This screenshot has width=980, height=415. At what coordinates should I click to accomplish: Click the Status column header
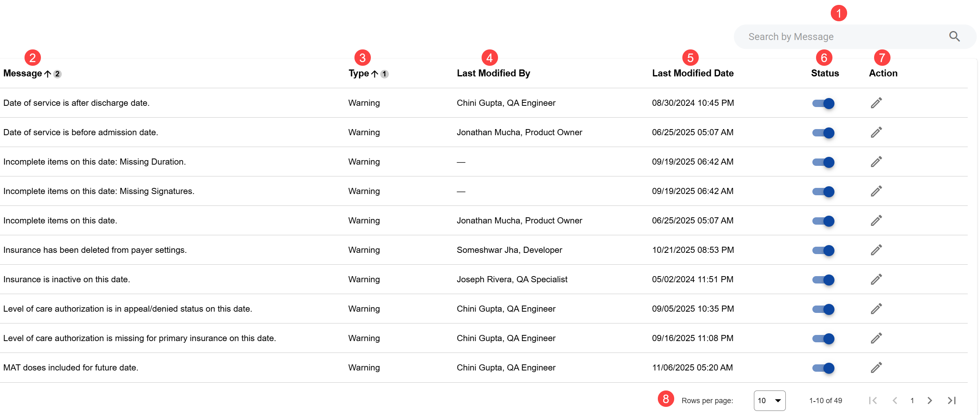tap(825, 74)
